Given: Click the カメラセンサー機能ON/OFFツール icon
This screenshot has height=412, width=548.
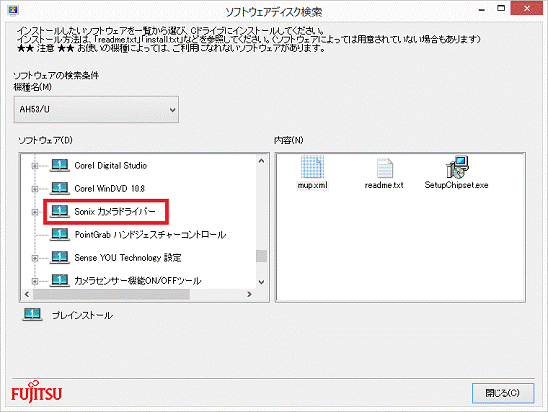Looking at the screenshot, I should [59, 280].
